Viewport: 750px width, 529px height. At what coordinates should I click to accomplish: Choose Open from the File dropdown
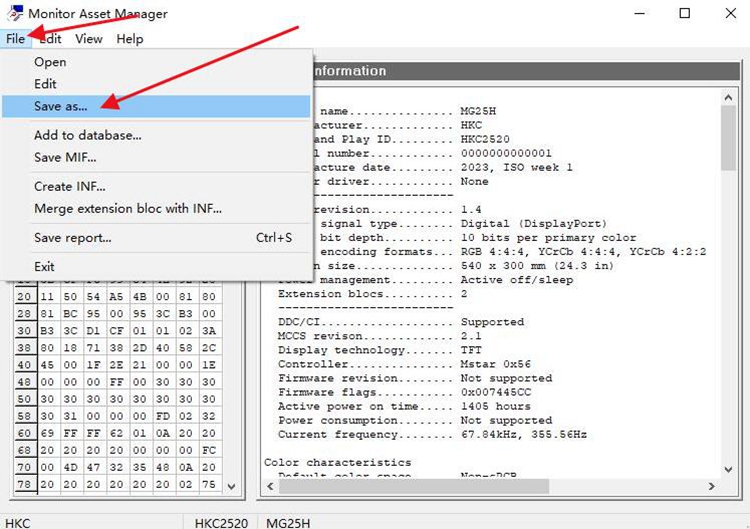50,62
